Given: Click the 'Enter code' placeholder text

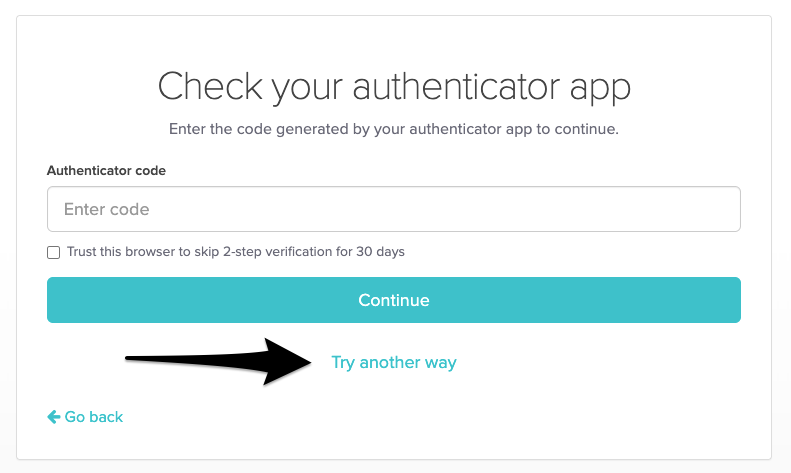Looking at the screenshot, I should (106, 209).
